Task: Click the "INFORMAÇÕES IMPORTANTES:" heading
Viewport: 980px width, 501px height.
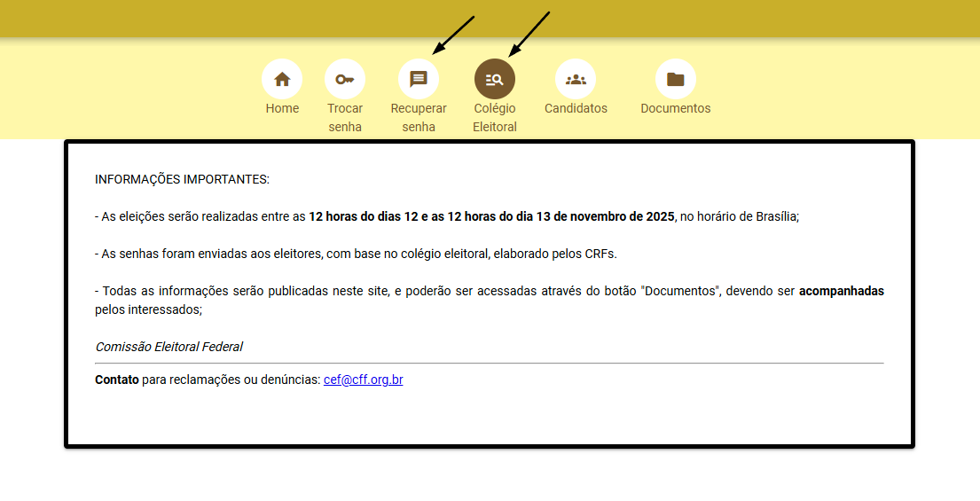Action: tap(182, 179)
